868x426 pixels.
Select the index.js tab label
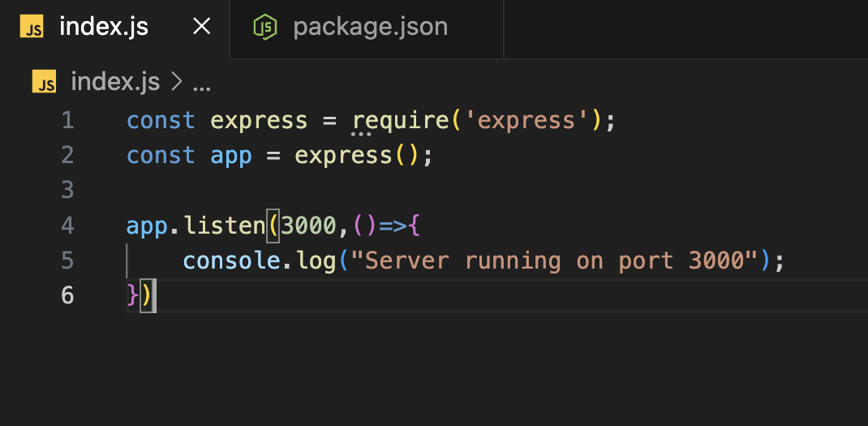(104, 27)
